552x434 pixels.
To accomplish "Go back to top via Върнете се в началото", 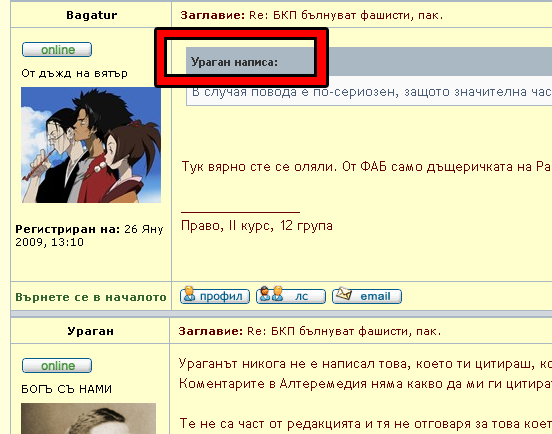I will point(91,297).
